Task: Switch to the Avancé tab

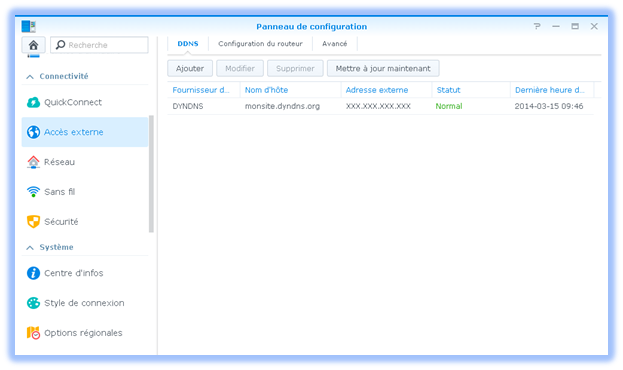Action: point(335,44)
